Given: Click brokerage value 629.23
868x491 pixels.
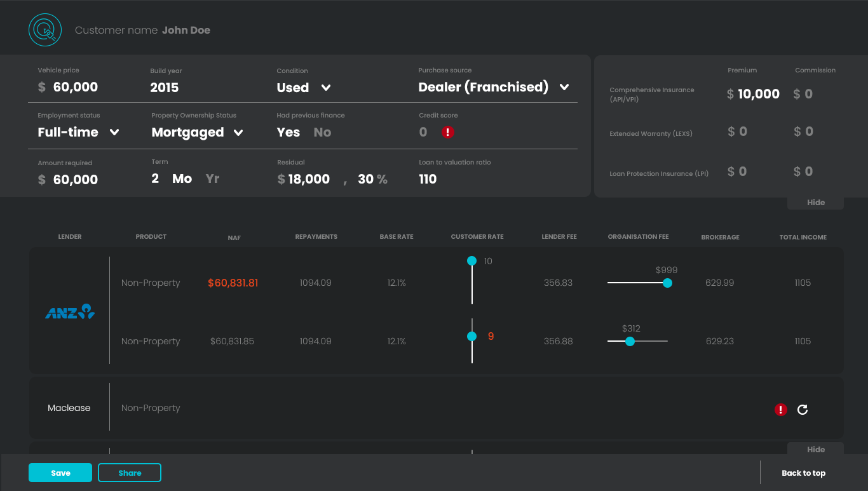Looking at the screenshot, I should 720,341.
